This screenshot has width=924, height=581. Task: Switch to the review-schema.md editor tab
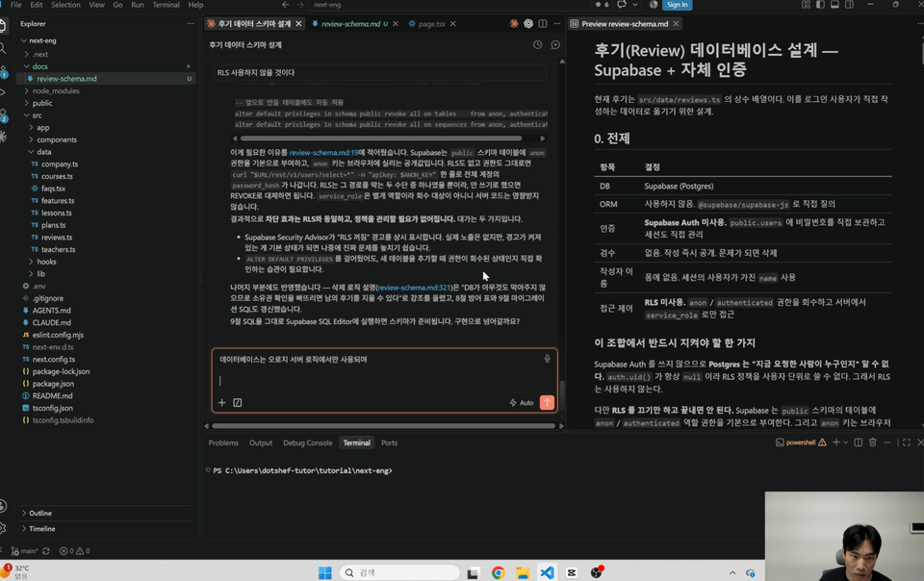click(350, 24)
